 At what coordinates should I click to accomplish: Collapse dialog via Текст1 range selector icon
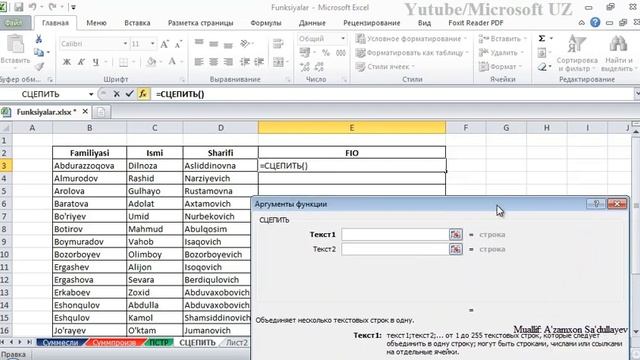click(456, 235)
